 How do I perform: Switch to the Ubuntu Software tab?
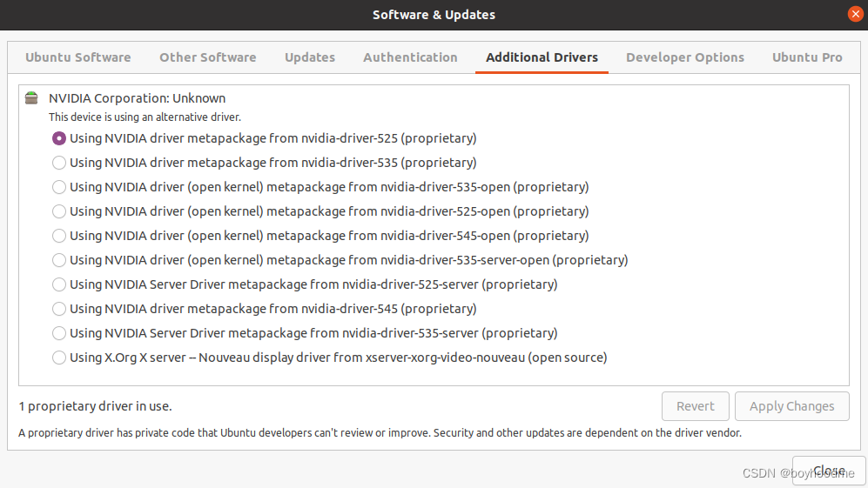pyautogui.click(x=78, y=57)
